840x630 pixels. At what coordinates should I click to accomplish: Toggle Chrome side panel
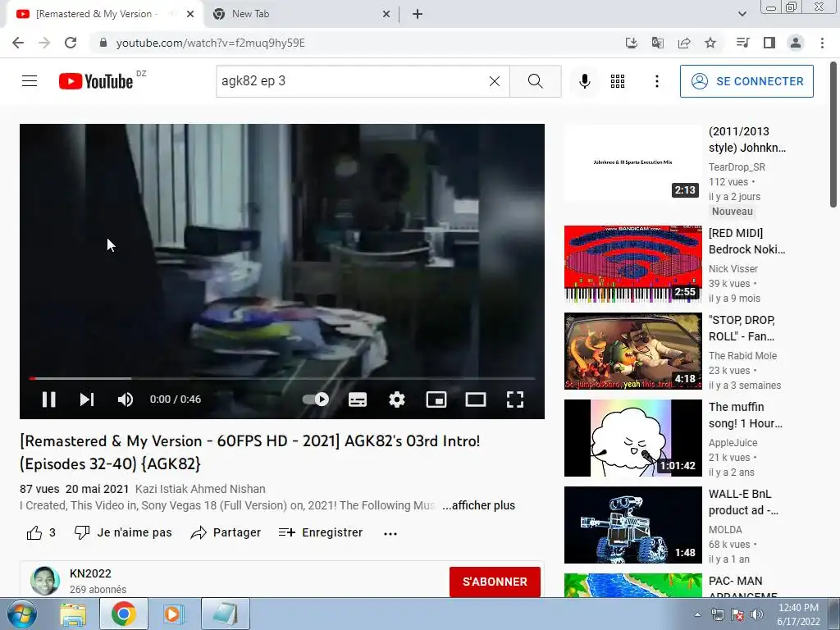pos(769,43)
